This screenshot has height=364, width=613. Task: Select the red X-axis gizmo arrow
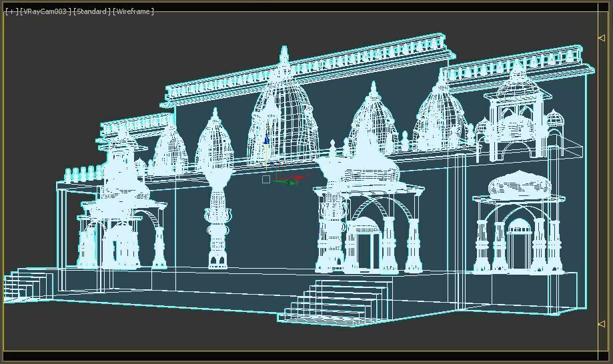[298, 178]
